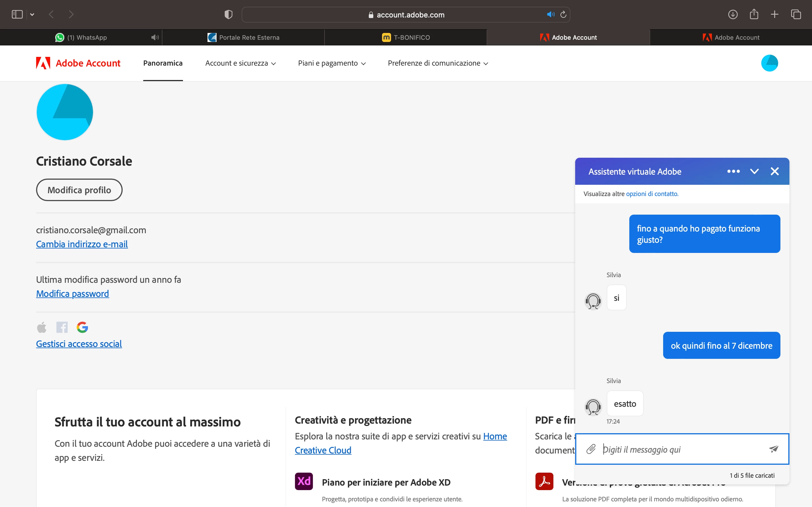Click the paperclip attach file icon
This screenshot has height=507, width=812.
(x=591, y=449)
